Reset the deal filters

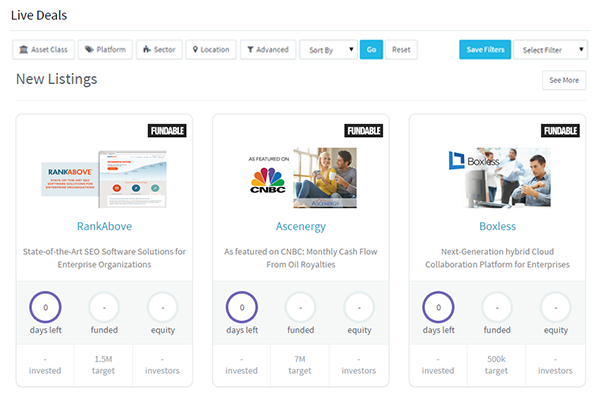401,49
